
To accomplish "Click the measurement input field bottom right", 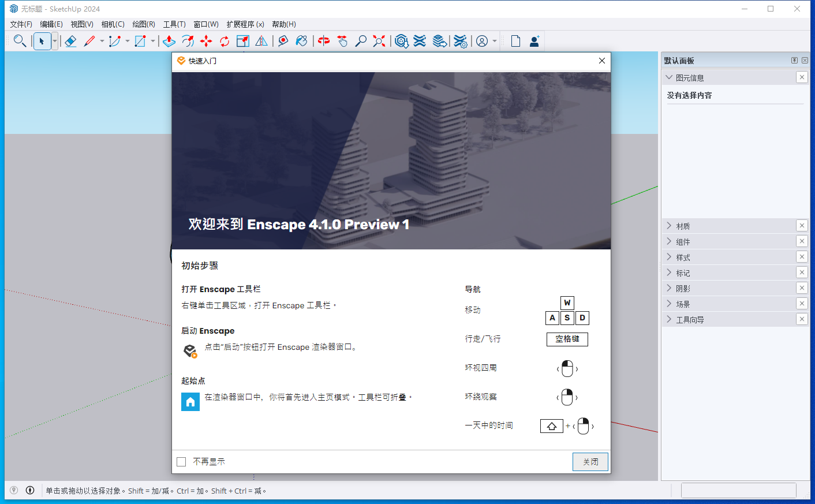I will click(x=739, y=490).
